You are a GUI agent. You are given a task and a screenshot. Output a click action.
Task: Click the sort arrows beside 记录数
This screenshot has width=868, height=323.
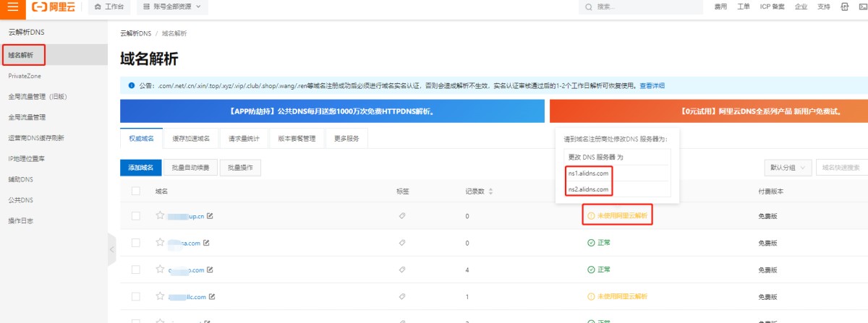click(x=491, y=191)
